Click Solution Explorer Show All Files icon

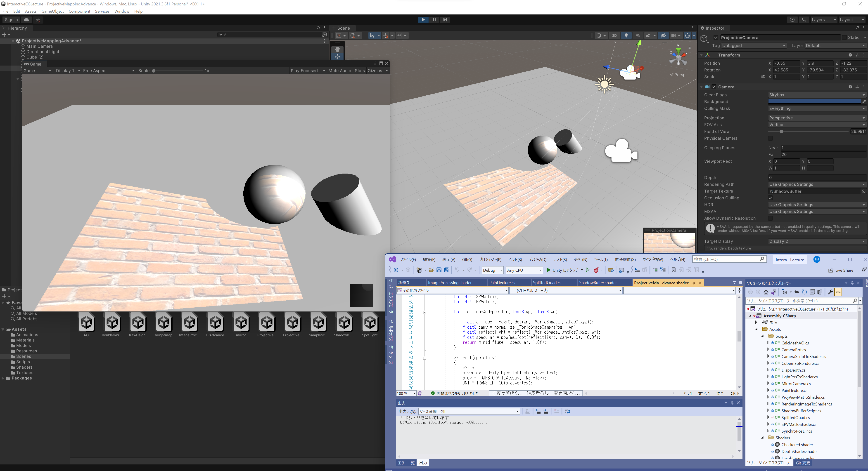click(820, 292)
